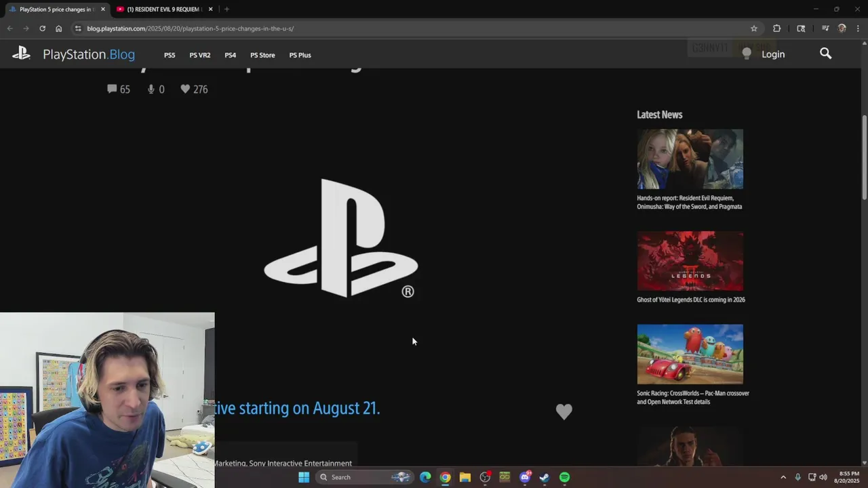This screenshot has width=868, height=488.
Task: Open the PS Store menu item
Action: [x=262, y=55]
